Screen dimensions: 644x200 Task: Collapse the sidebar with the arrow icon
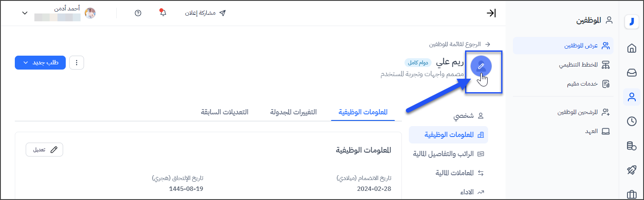pyautogui.click(x=491, y=13)
